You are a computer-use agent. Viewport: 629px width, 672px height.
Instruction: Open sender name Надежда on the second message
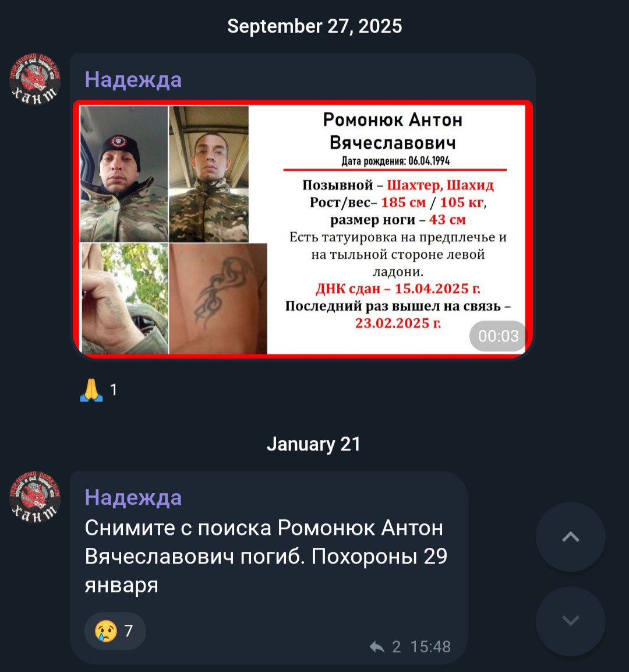point(133,498)
